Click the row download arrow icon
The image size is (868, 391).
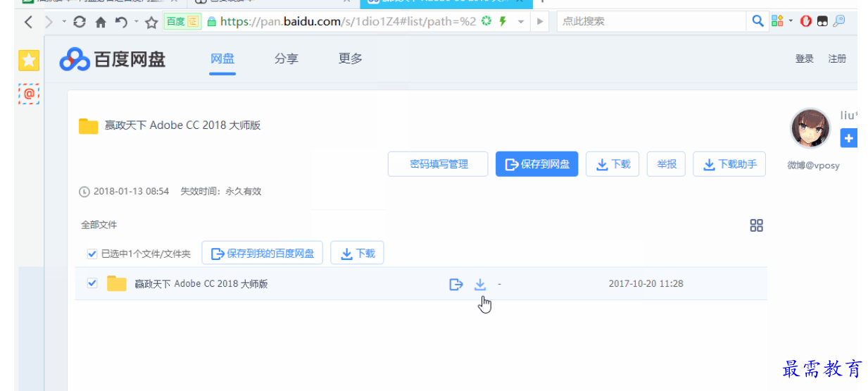click(480, 285)
